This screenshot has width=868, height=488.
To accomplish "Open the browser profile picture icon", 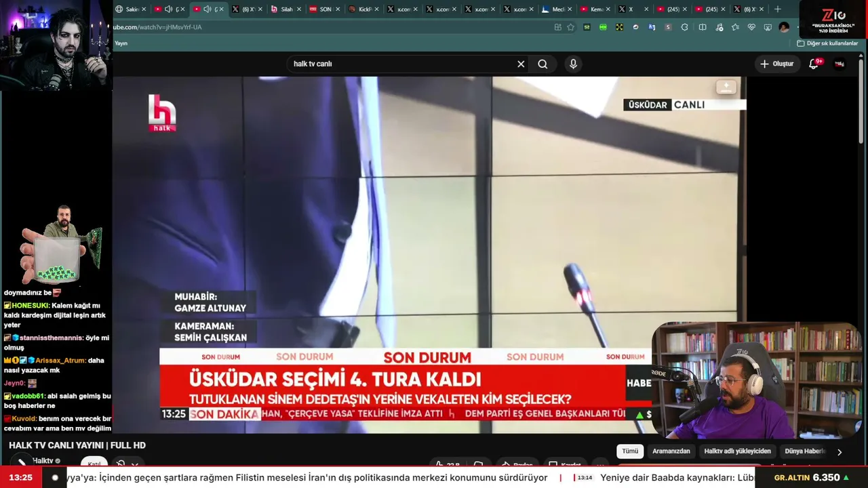I will pyautogui.click(x=784, y=27).
